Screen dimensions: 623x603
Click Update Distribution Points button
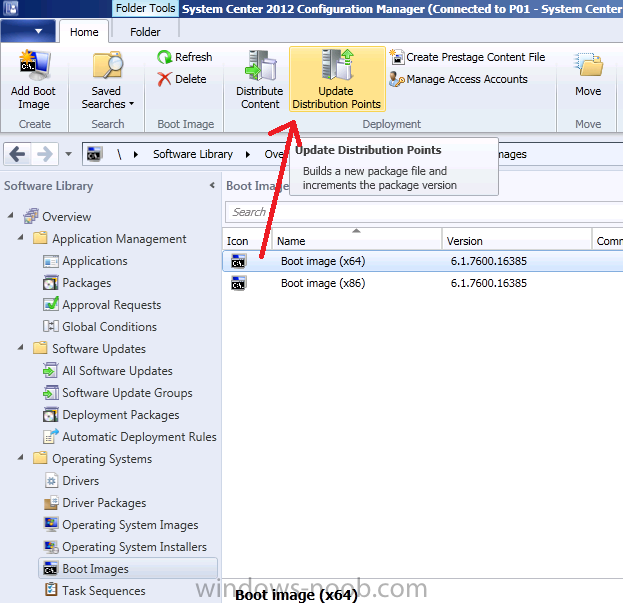pos(337,79)
